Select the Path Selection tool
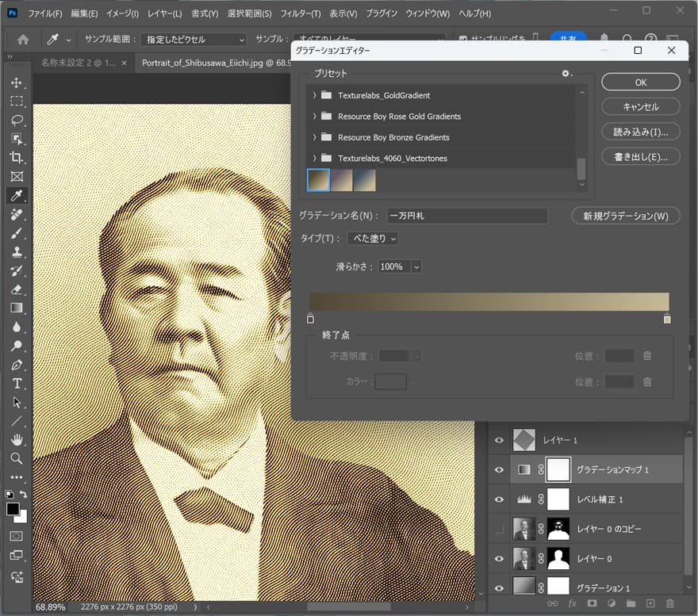This screenshot has width=698, height=616. pyautogui.click(x=17, y=403)
